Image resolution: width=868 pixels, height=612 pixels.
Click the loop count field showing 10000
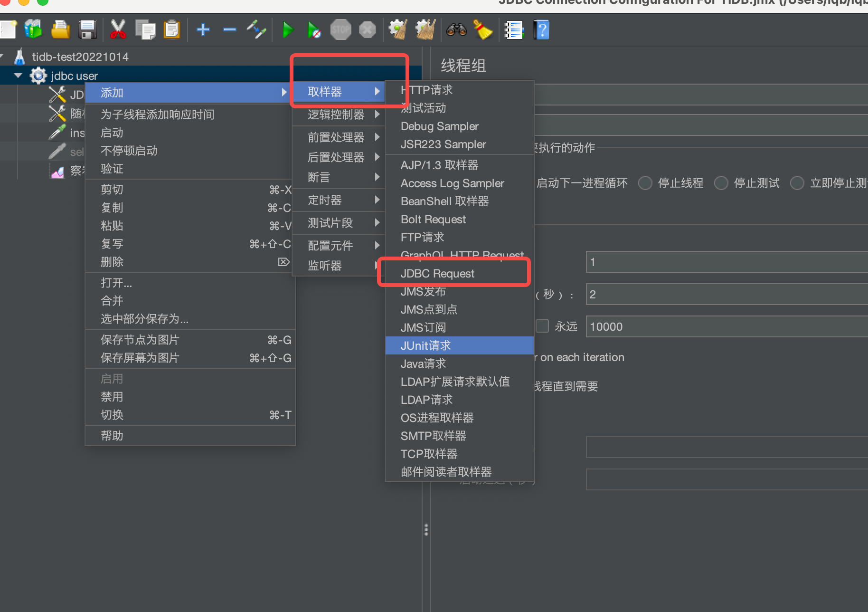[727, 326]
